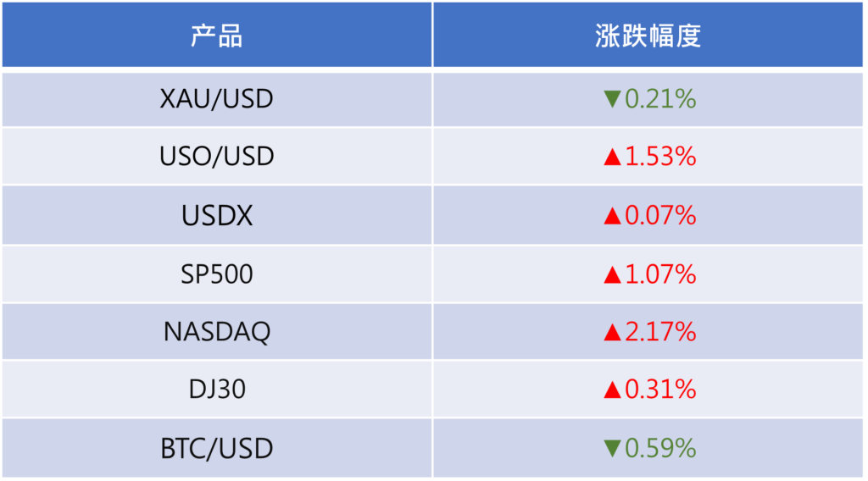This screenshot has height=481, width=868.
Task: Click the green down arrow beside 0.59%
Action: tap(613, 447)
